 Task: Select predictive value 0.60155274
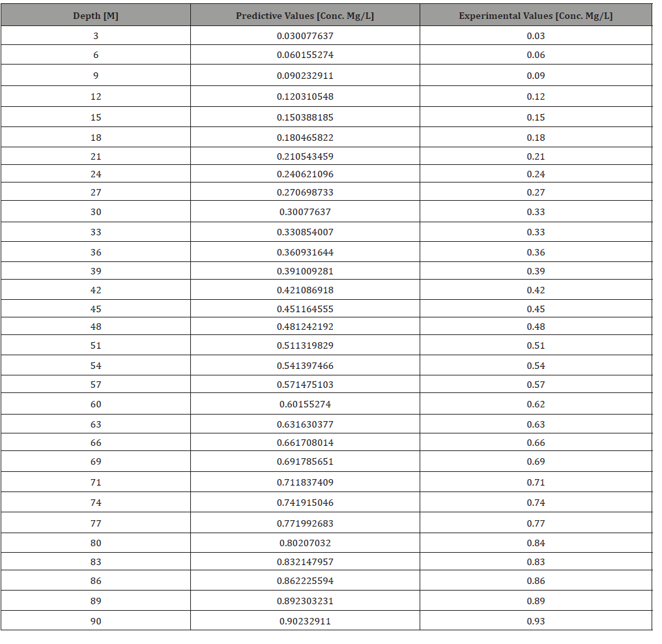click(x=305, y=404)
